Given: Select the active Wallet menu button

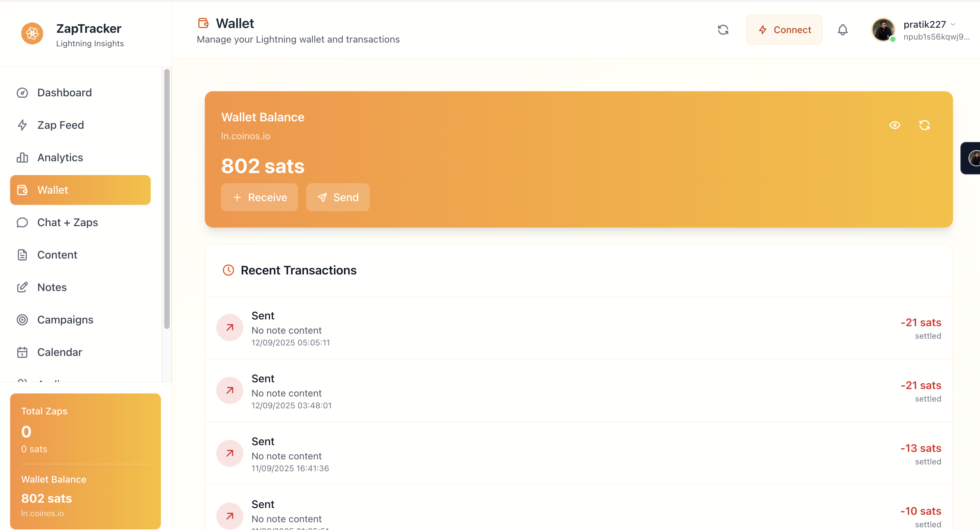Looking at the screenshot, I should (x=80, y=190).
